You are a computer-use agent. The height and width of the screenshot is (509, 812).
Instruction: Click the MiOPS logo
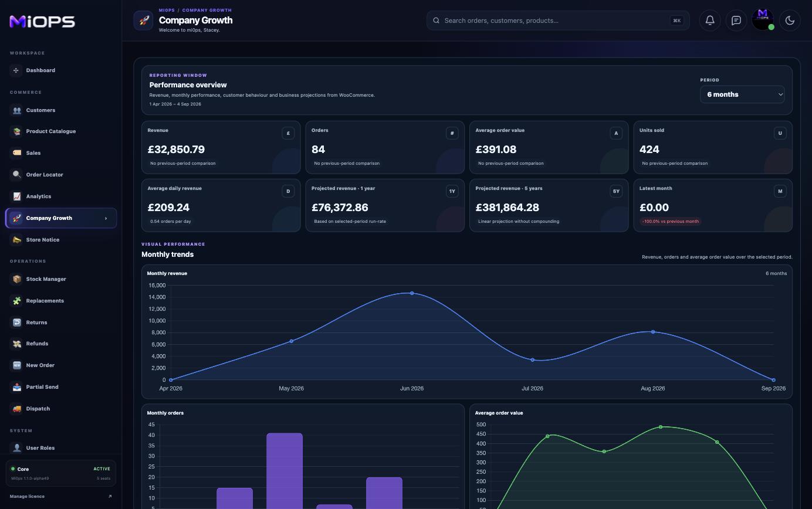click(x=42, y=22)
